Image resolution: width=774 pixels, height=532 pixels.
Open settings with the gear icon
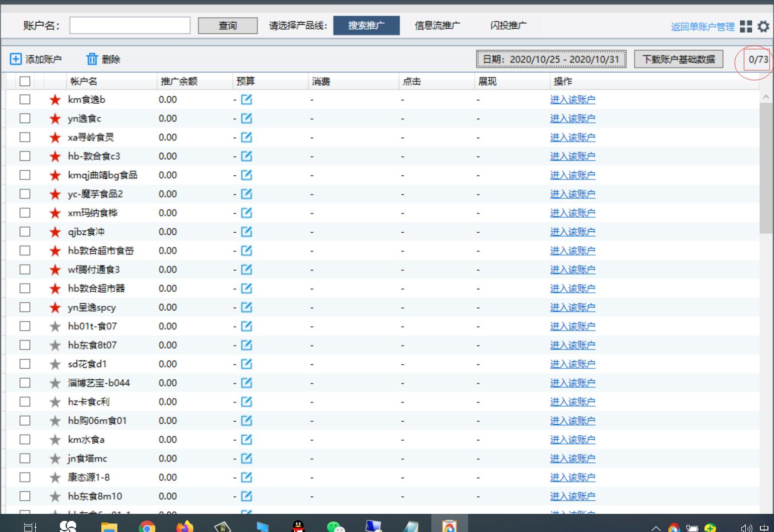(763, 27)
